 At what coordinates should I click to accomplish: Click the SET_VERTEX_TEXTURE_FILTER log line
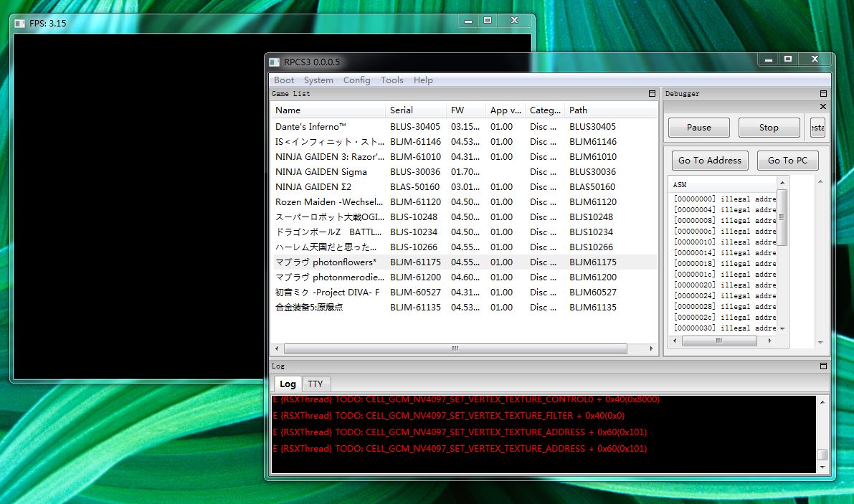pyautogui.click(x=449, y=416)
